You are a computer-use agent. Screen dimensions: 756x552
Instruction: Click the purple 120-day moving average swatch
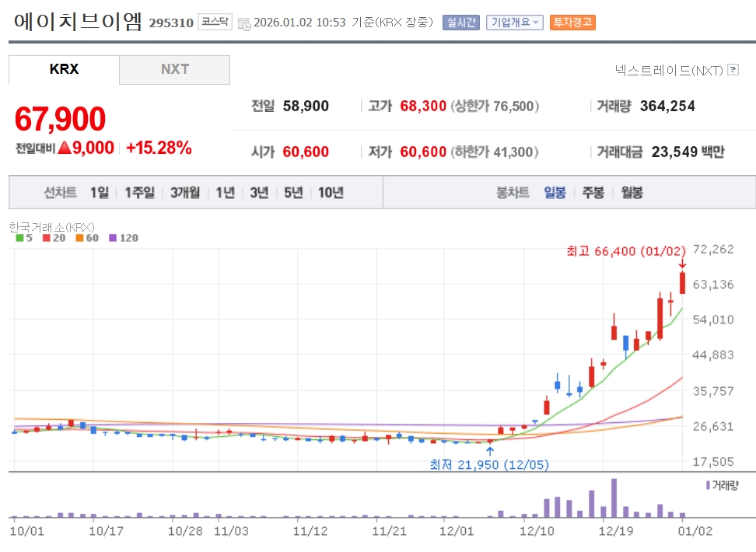tap(114, 238)
